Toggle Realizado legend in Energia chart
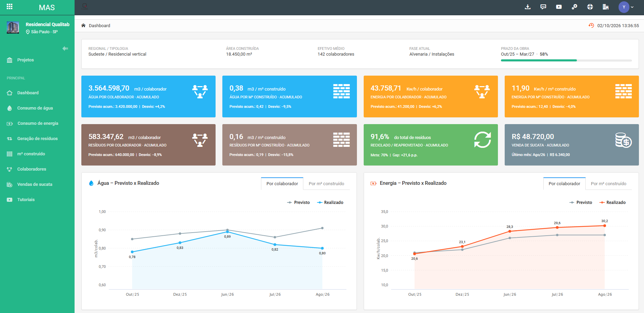The width and height of the screenshot is (644, 313). (612, 202)
